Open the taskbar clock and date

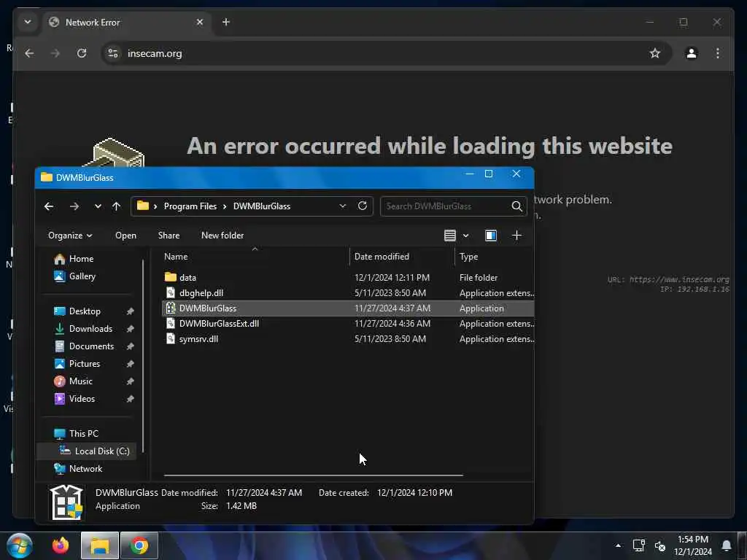[x=693, y=545]
